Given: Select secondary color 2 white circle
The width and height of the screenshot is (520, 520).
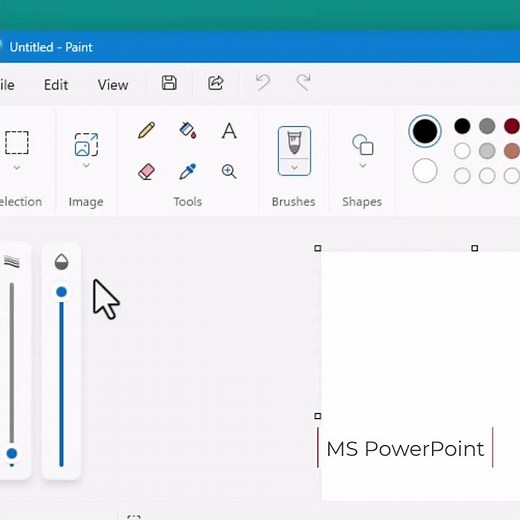Looking at the screenshot, I should (425, 171).
